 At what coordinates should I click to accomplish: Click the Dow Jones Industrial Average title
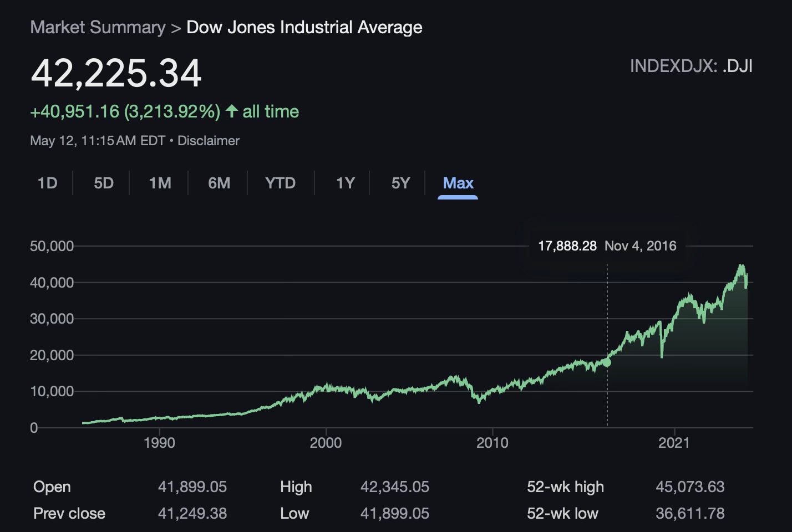[304, 27]
